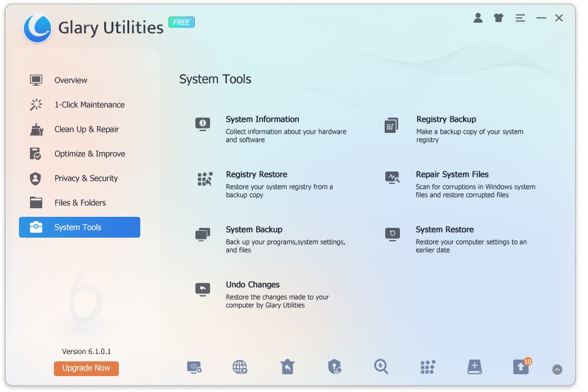Select 1-Click Maintenance in sidebar
The height and width of the screenshot is (392, 588).
point(89,105)
